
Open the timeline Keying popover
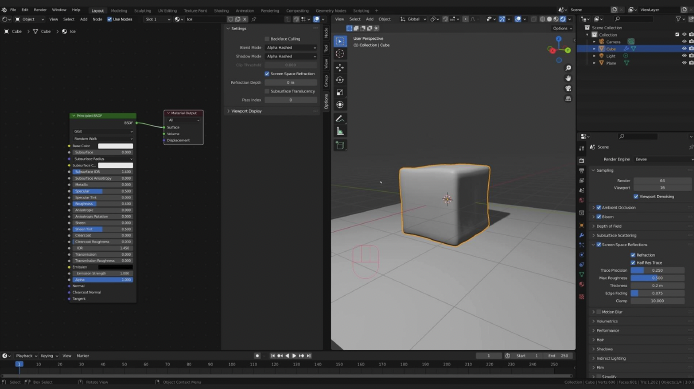point(49,356)
